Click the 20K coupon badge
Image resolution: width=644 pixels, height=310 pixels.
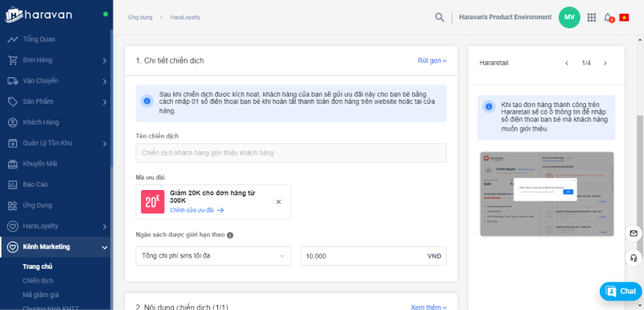click(x=153, y=201)
